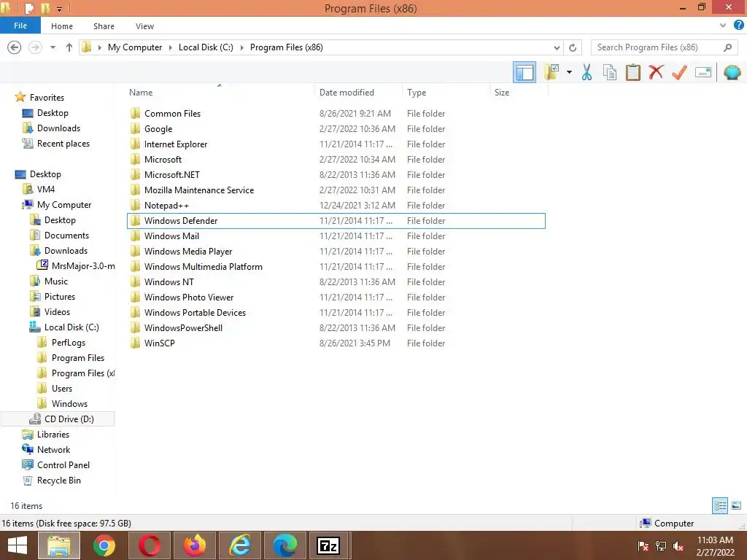Viewport: 747px width, 560px height.
Task: Open Recent places in the sidebar
Action: pyautogui.click(x=63, y=144)
